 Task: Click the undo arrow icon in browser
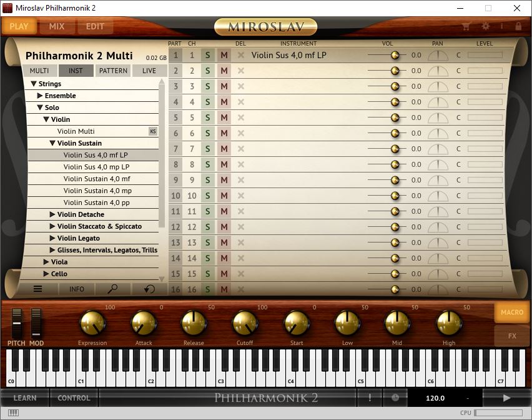coord(149,289)
